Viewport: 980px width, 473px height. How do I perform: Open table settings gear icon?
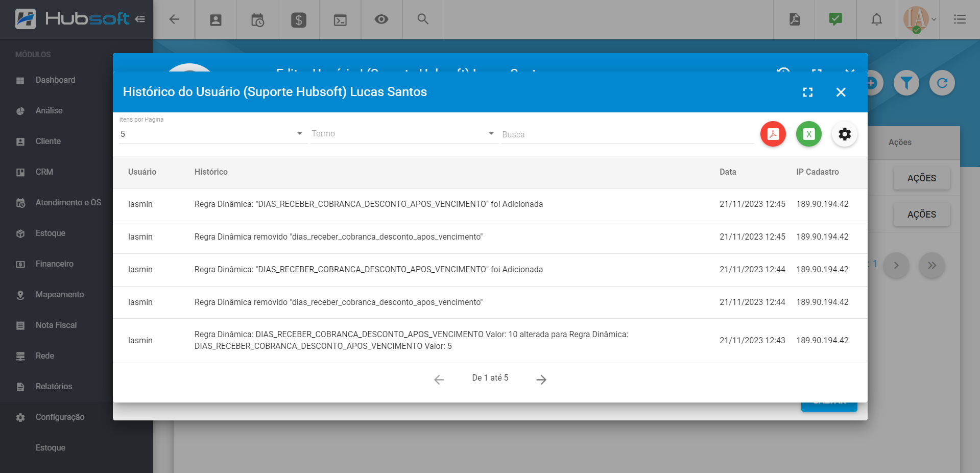tap(845, 134)
